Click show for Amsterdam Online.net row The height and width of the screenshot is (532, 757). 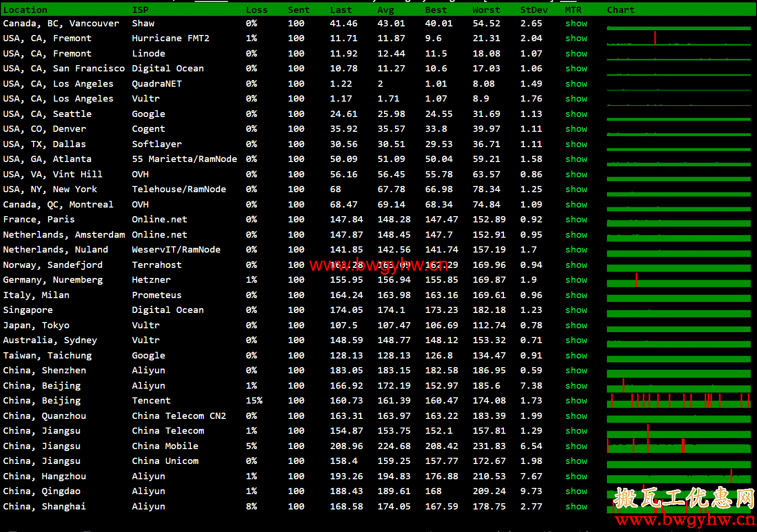coord(576,235)
